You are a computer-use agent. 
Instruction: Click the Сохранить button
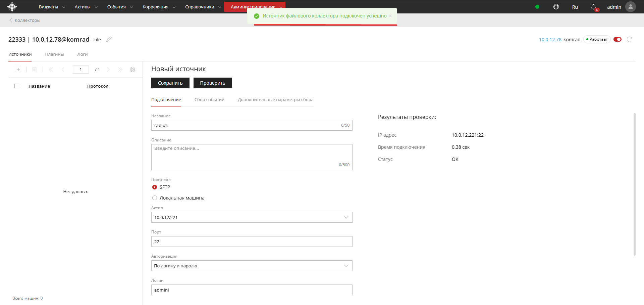(170, 83)
